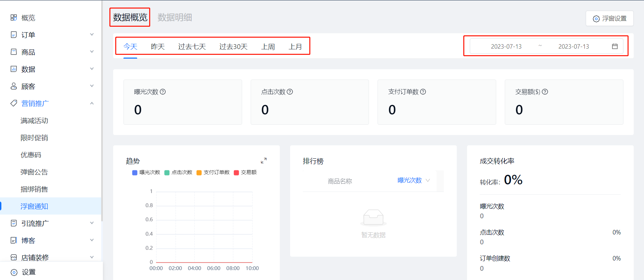Expand the 店铺装修 menu chevron
Screen dimensions: 644x280
pos(92,257)
